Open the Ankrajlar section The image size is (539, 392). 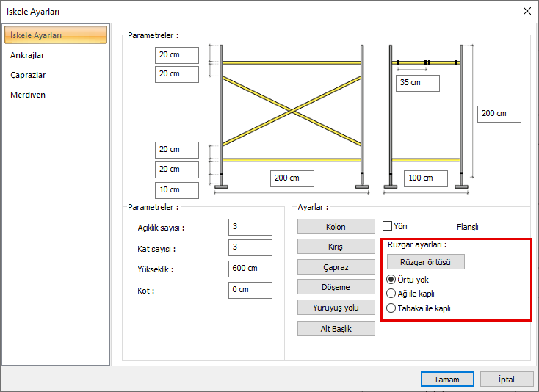[27, 55]
